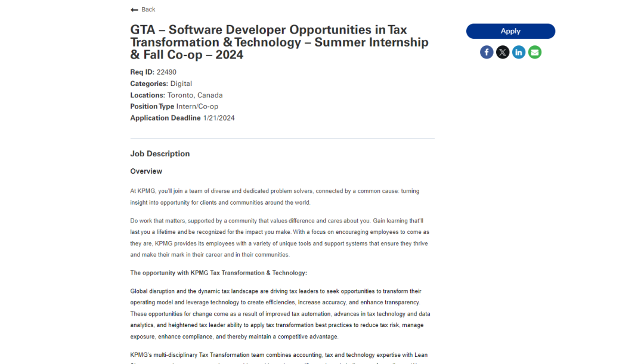Share the job via email icon
The image size is (644, 364).
point(534,52)
